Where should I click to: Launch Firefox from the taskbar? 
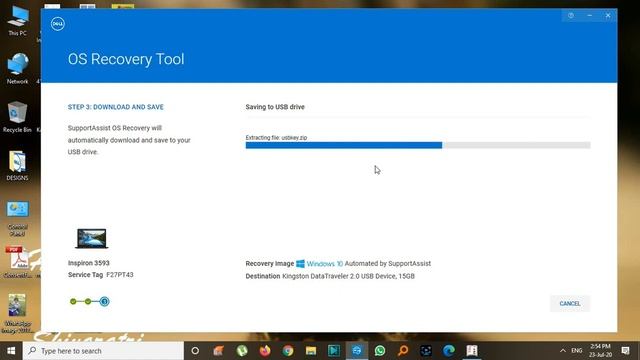coord(265,351)
